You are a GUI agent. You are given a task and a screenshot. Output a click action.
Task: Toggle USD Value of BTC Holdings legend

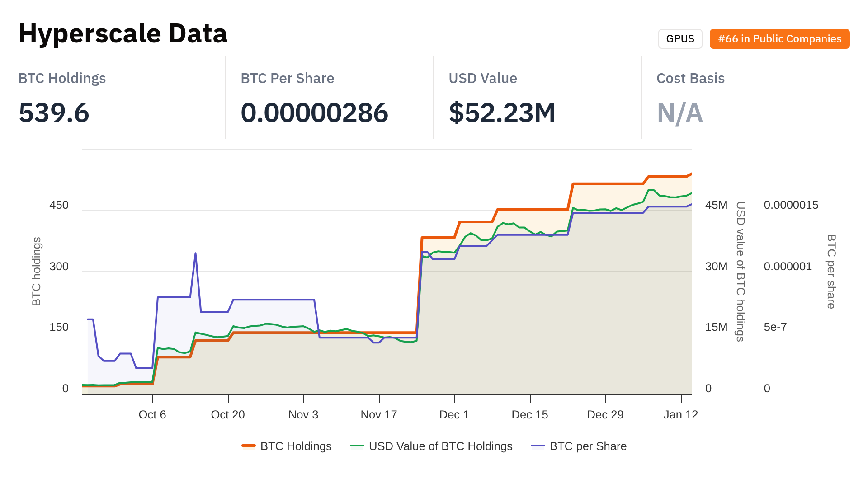(440, 446)
